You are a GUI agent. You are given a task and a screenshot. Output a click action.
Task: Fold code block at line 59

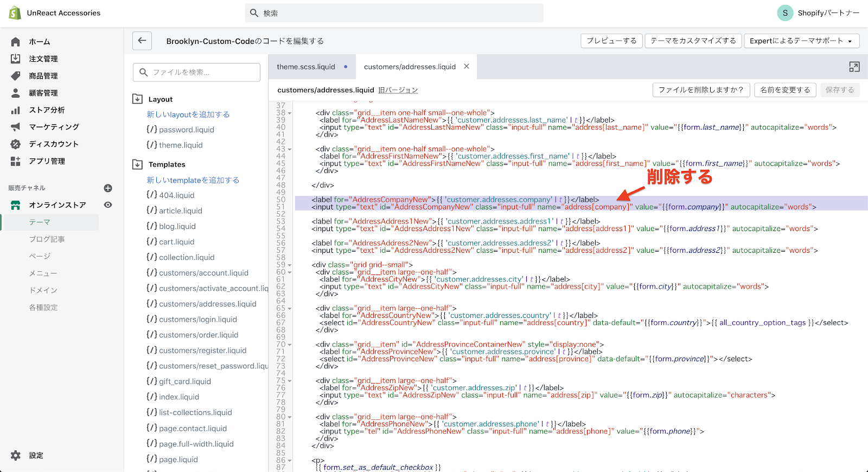pyautogui.click(x=290, y=265)
